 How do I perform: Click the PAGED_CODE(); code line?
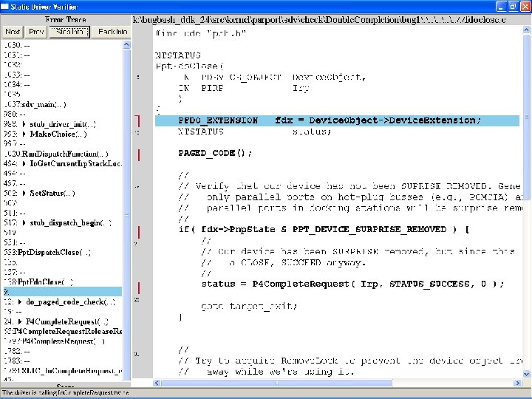(x=215, y=154)
